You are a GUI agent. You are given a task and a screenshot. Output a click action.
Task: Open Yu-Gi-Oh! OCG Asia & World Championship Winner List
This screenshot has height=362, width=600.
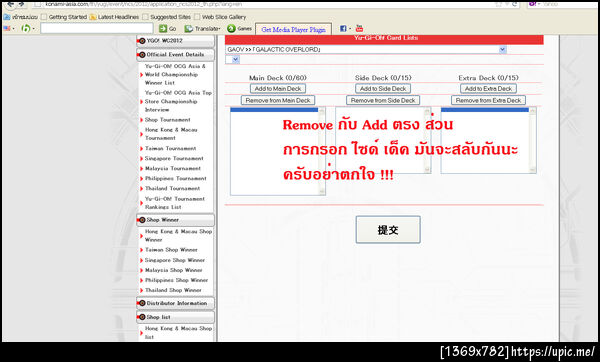point(175,75)
